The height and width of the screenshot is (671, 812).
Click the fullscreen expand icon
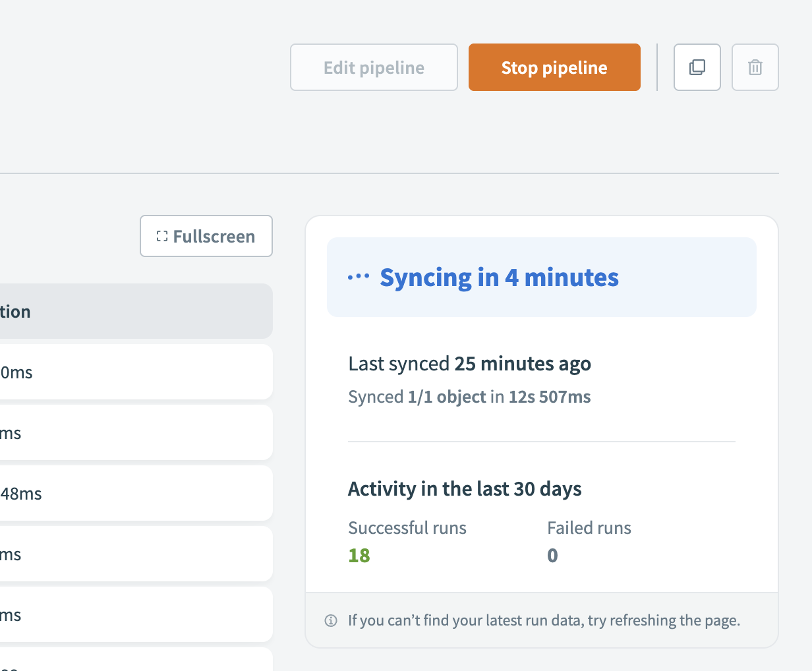click(x=161, y=236)
